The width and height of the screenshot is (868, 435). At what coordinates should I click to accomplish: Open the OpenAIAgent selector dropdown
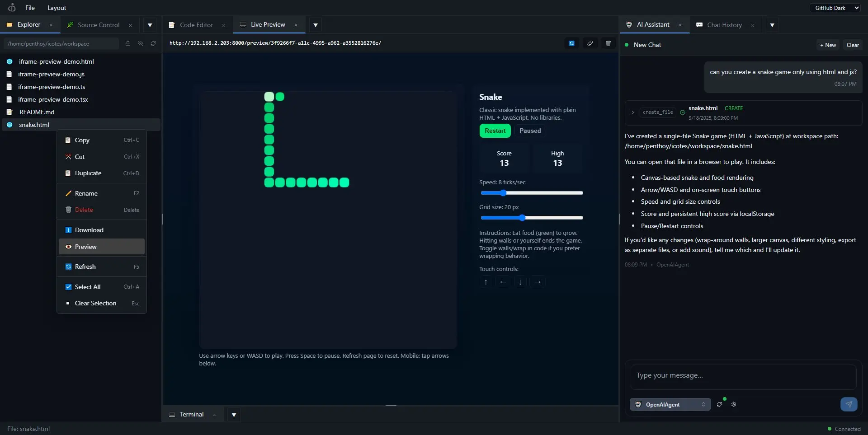pos(670,404)
